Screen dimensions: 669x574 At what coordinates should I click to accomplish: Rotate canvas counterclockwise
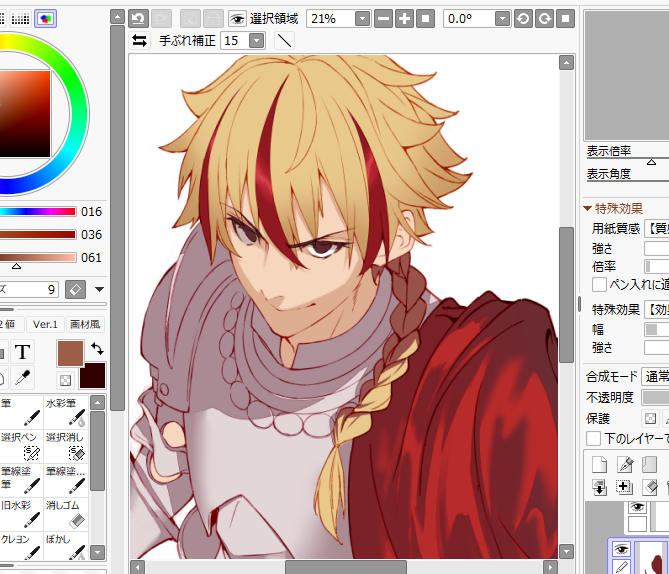(x=524, y=19)
